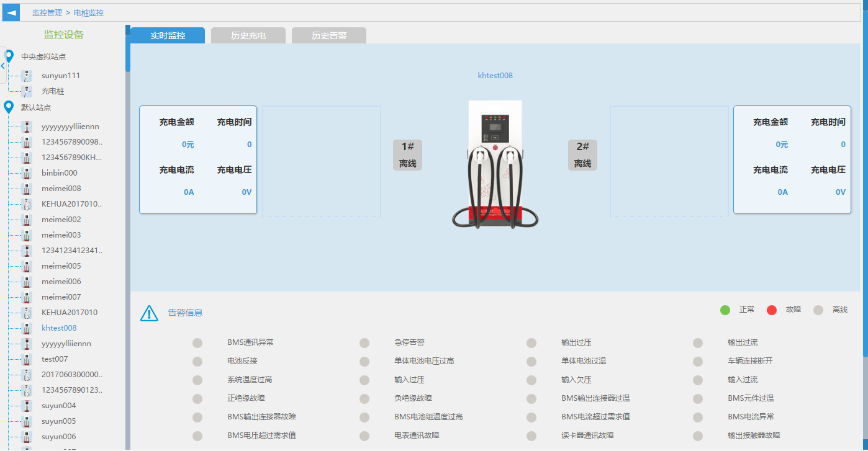Click the 输出接触器故障 alarm label
Image resolution: width=868 pixels, height=451 pixels.
754,435
